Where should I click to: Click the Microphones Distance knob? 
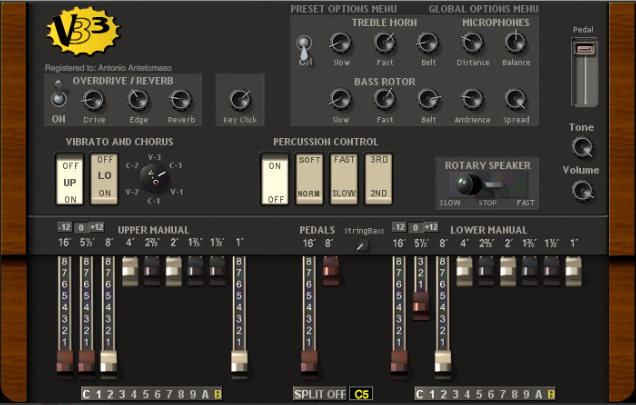click(x=472, y=42)
